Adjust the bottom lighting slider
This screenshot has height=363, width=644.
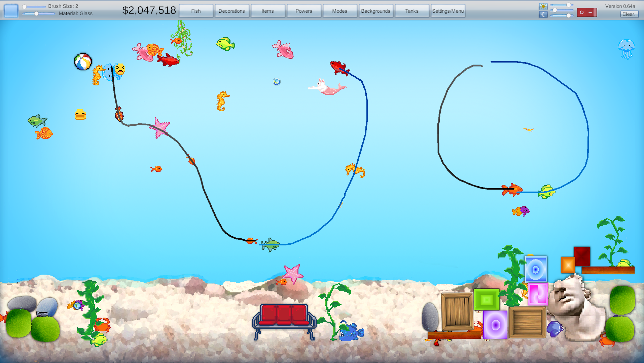pos(562,15)
